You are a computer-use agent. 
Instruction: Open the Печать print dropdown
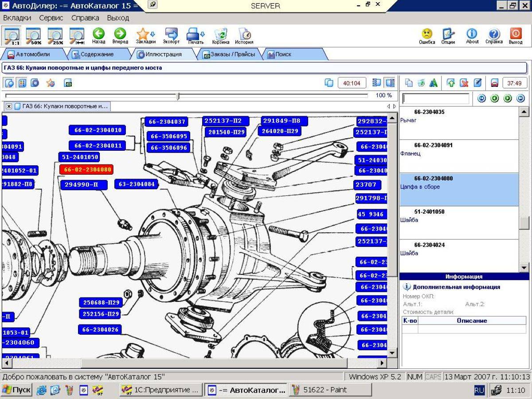196,36
